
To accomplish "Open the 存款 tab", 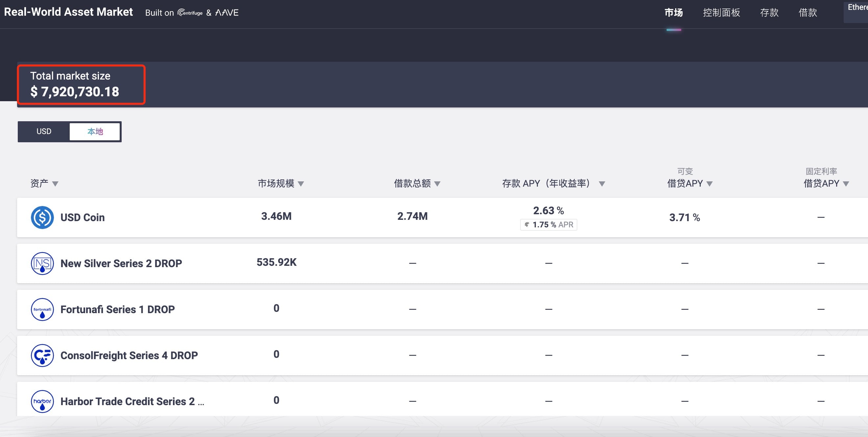I will [x=769, y=13].
